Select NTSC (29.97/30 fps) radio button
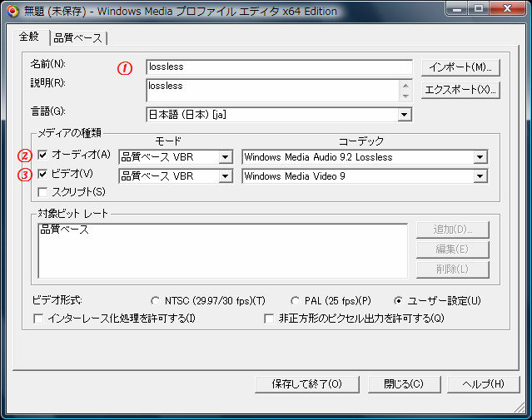532x420 pixels. pos(156,300)
